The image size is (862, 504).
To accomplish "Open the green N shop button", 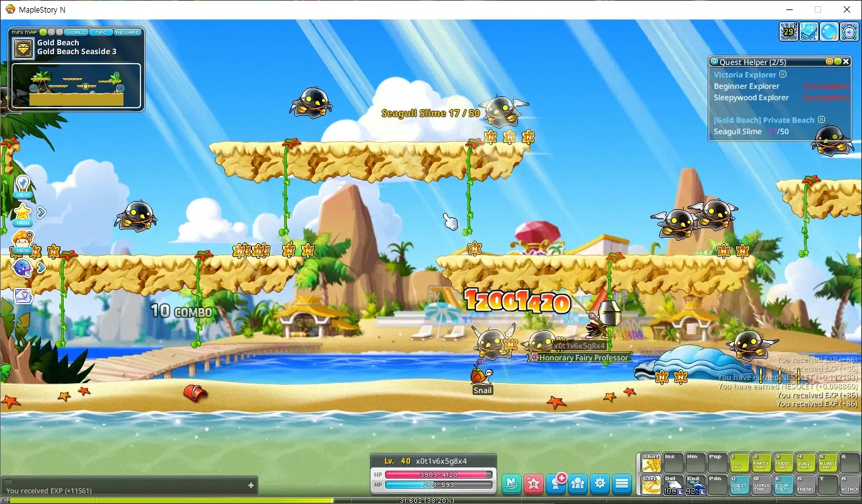I will pos(512,483).
